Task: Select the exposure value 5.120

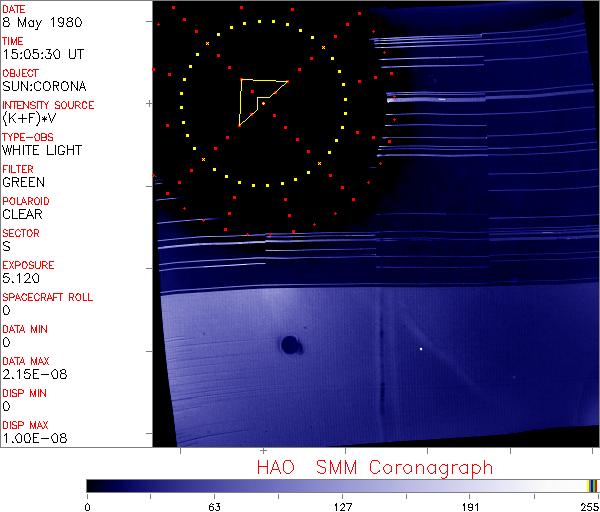Action: point(21,278)
